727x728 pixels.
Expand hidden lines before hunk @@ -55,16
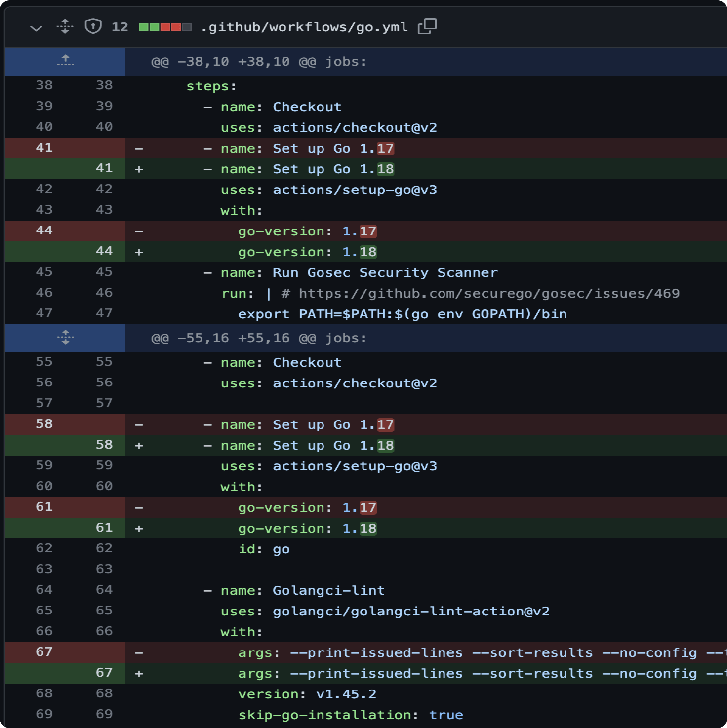tap(65, 338)
